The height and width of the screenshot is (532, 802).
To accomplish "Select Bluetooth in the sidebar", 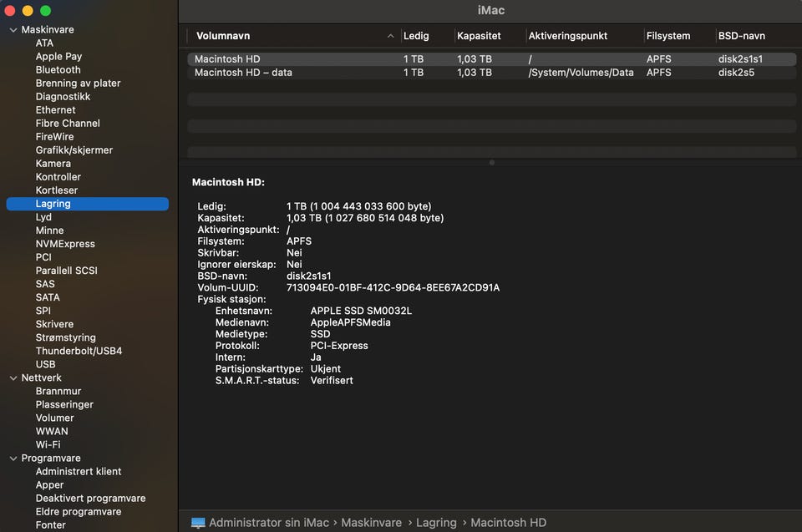I will pyautogui.click(x=58, y=69).
